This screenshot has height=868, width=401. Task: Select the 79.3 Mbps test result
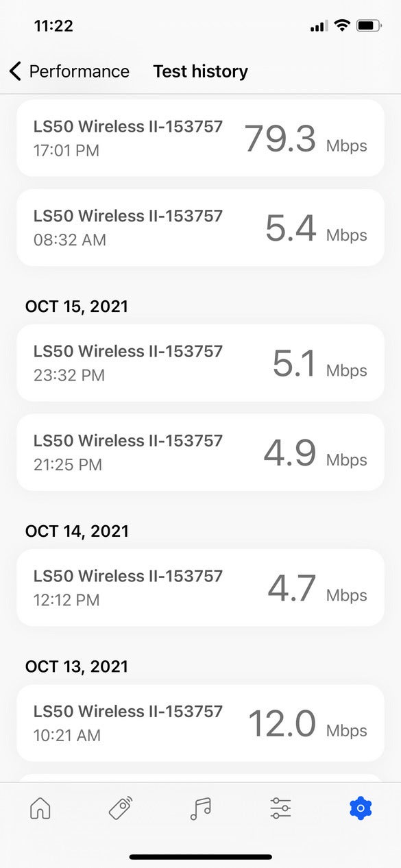coord(200,138)
